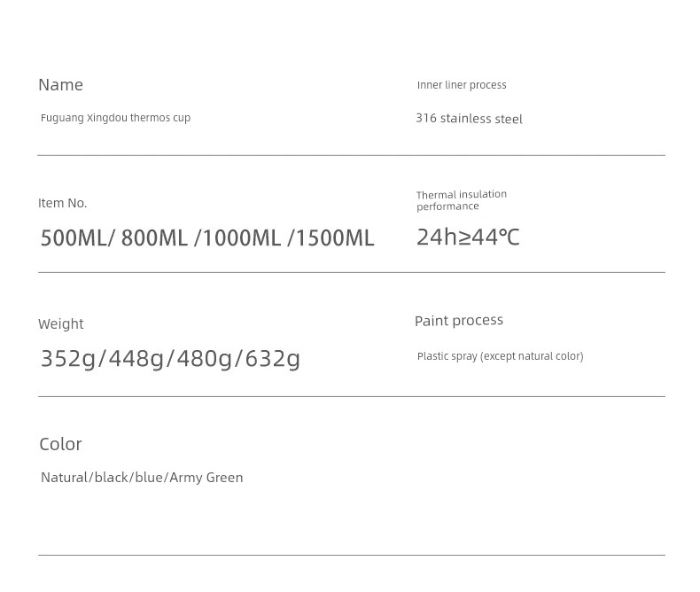This screenshot has height=592, width=700.
Task: Click the 24h≥44℃ value
Action: click(x=468, y=238)
